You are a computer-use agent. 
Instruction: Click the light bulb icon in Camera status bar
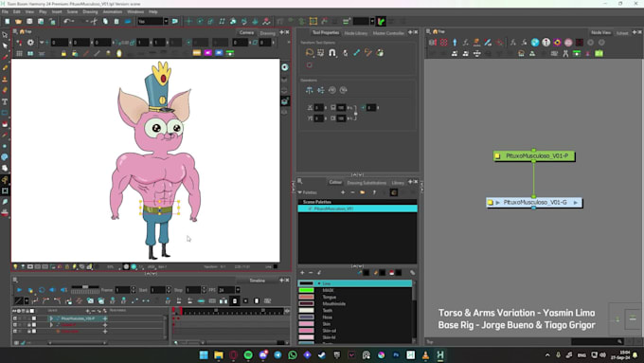(15, 267)
